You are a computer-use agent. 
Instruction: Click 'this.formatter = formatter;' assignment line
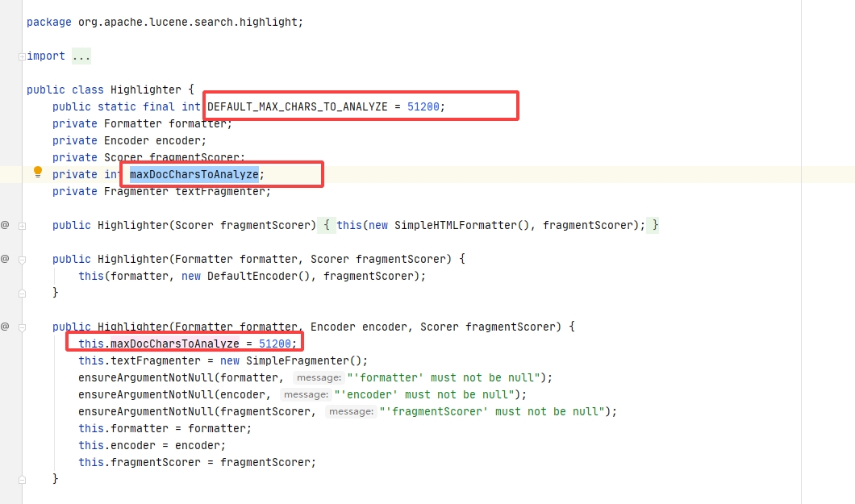pyautogui.click(x=165, y=428)
